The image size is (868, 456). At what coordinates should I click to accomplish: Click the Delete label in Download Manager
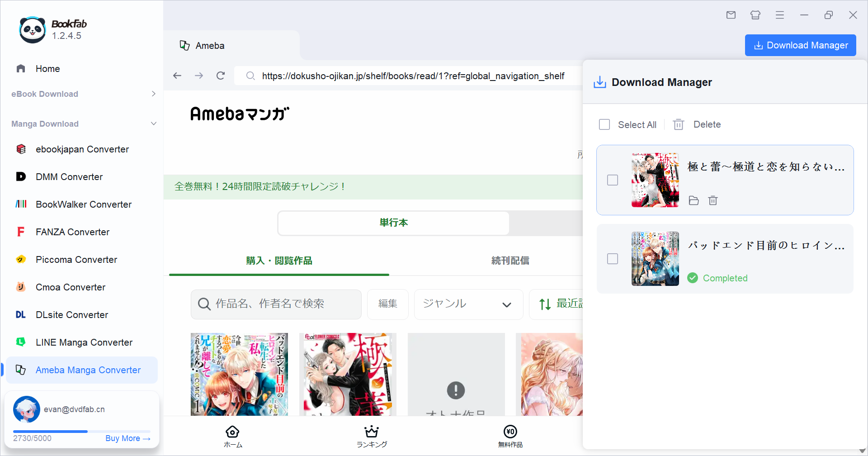pos(707,124)
